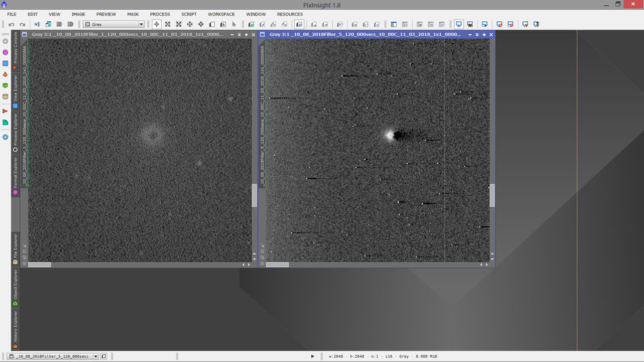Open the VIEW menu
The width and height of the screenshot is (644, 362).
pos(54,14)
